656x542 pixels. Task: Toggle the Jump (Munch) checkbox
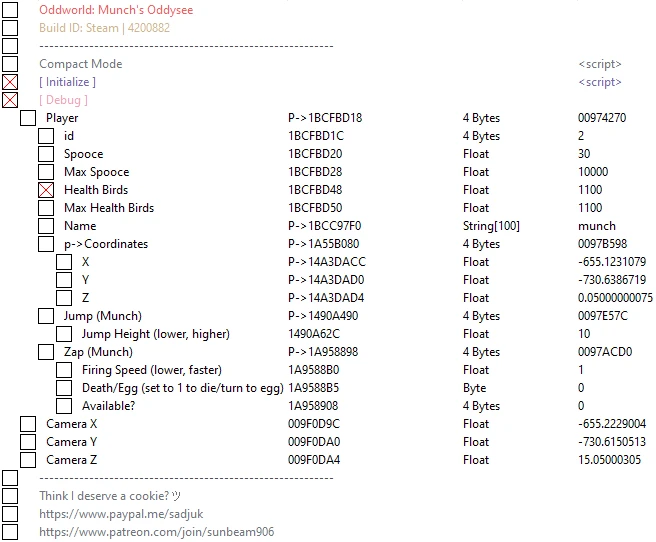click(46, 316)
